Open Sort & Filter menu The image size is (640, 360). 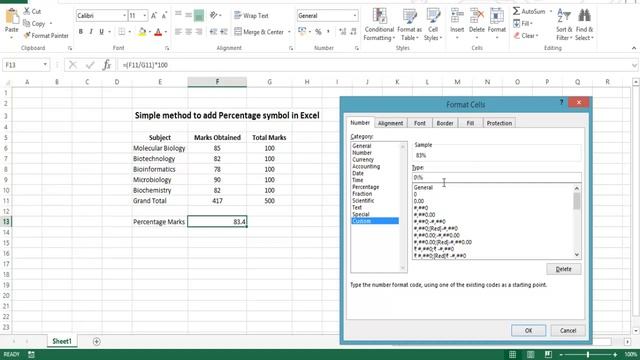coord(564,24)
